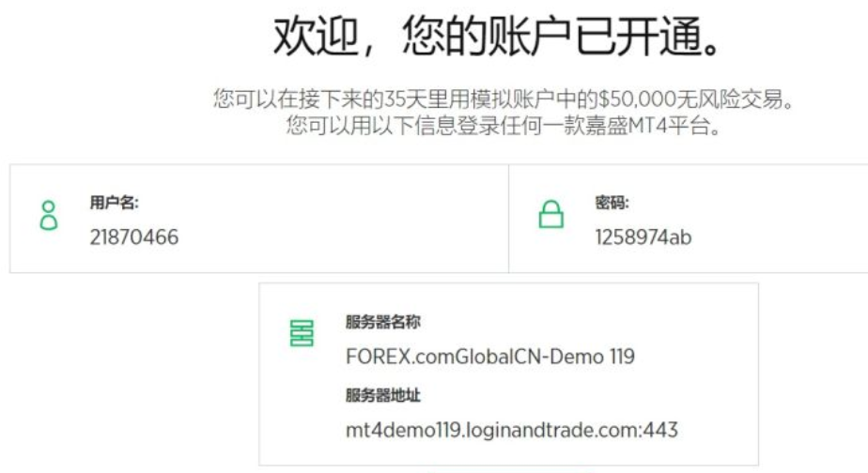Select the username value 21870466

point(134,237)
